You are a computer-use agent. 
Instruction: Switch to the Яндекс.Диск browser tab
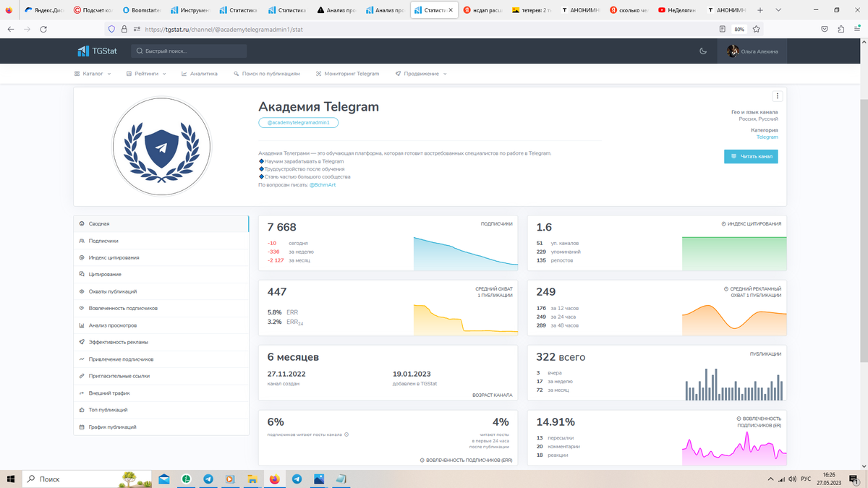click(x=45, y=11)
